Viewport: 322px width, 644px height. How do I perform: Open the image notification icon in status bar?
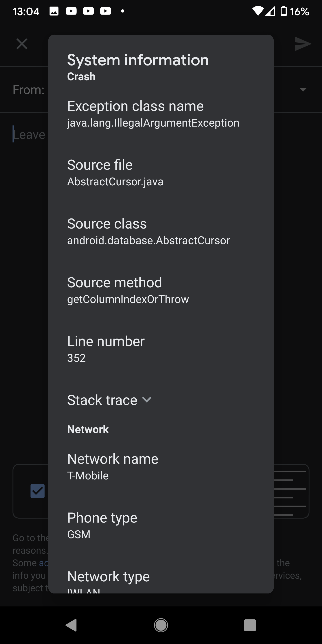pyautogui.click(x=54, y=11)
